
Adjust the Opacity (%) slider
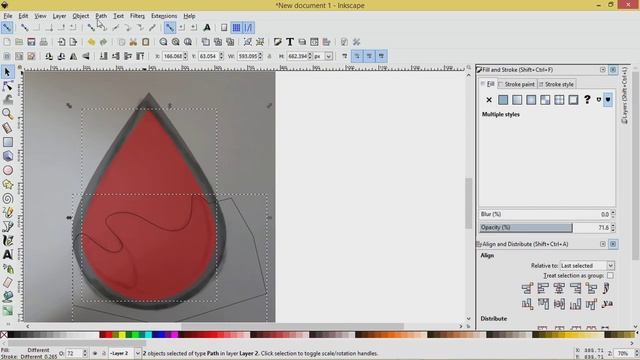pyautogui.click(x=544, y=227)
